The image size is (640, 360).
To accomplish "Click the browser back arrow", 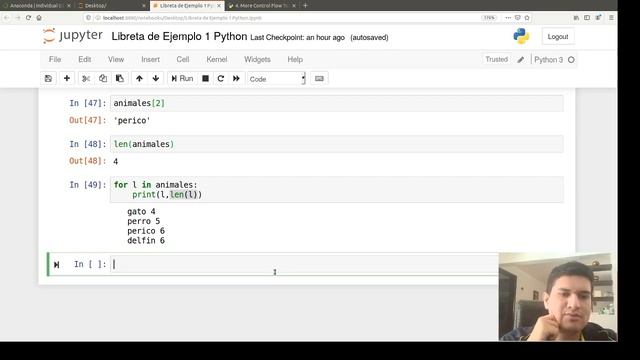I will pos(6,18).
